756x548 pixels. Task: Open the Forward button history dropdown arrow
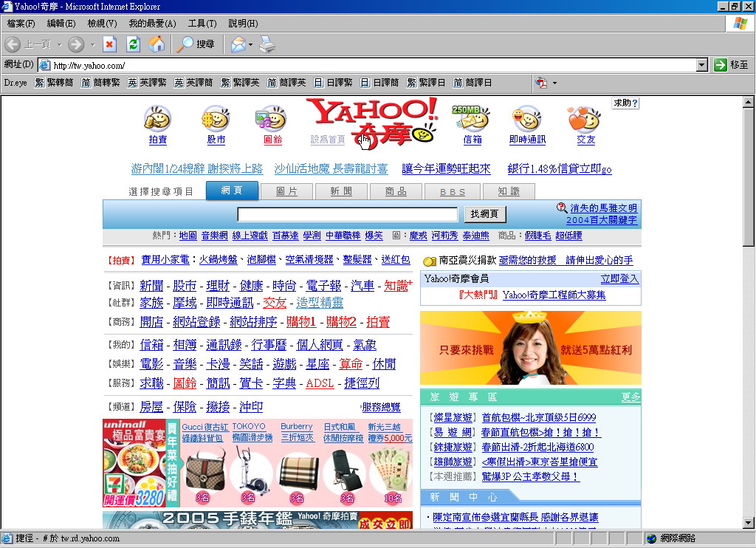point(92,45)
